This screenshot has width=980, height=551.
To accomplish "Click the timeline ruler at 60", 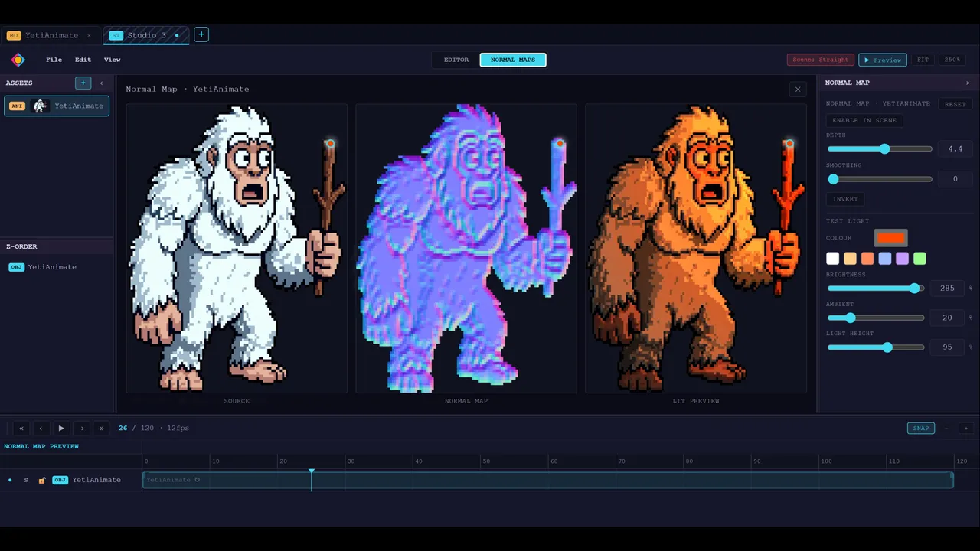I will (554, 461).
